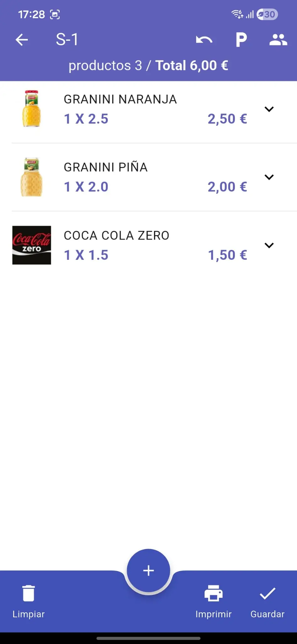Tap the plus add-product button
This screenshot has height=644, width=297.
pyautogui.click(x=148, y=570)
